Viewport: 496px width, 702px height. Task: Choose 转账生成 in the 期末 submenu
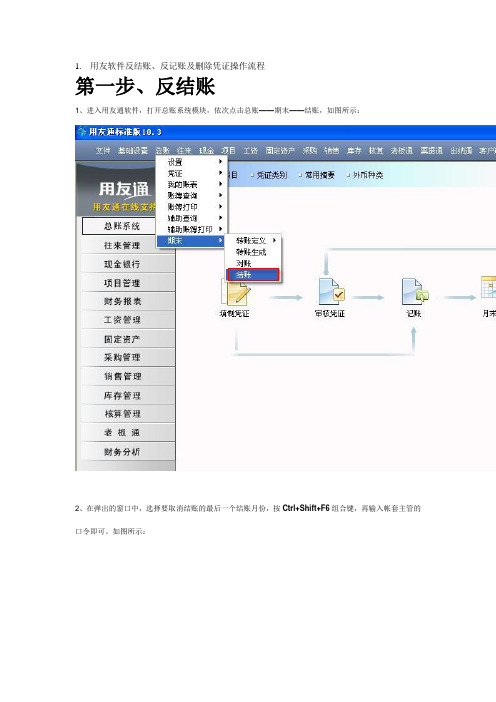click(253, 252)
